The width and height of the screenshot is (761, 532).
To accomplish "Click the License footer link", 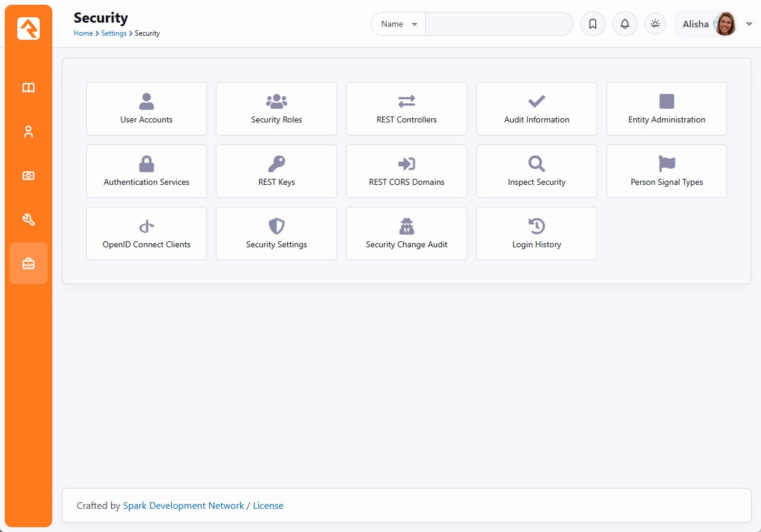I will click(x=268, y=506).
